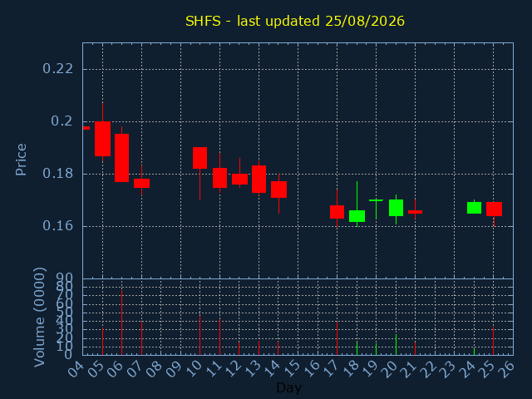The image size is (532, 399).
Task: Select the red candlestick for day 11
Action: 219,178
